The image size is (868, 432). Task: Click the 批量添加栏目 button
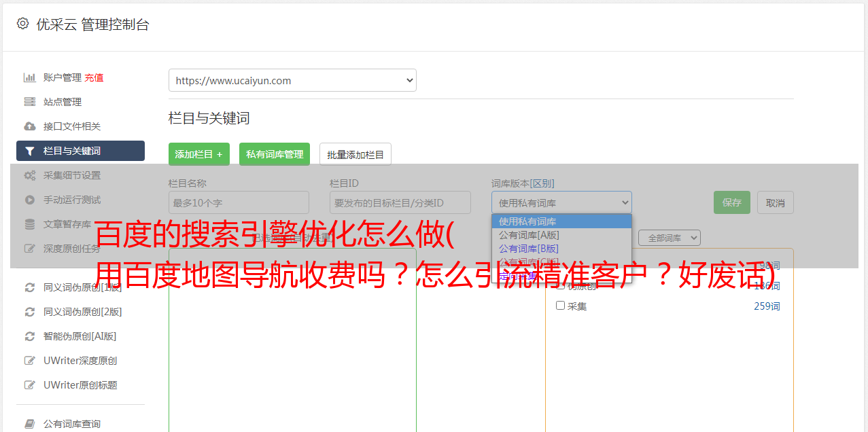(355, 154)
